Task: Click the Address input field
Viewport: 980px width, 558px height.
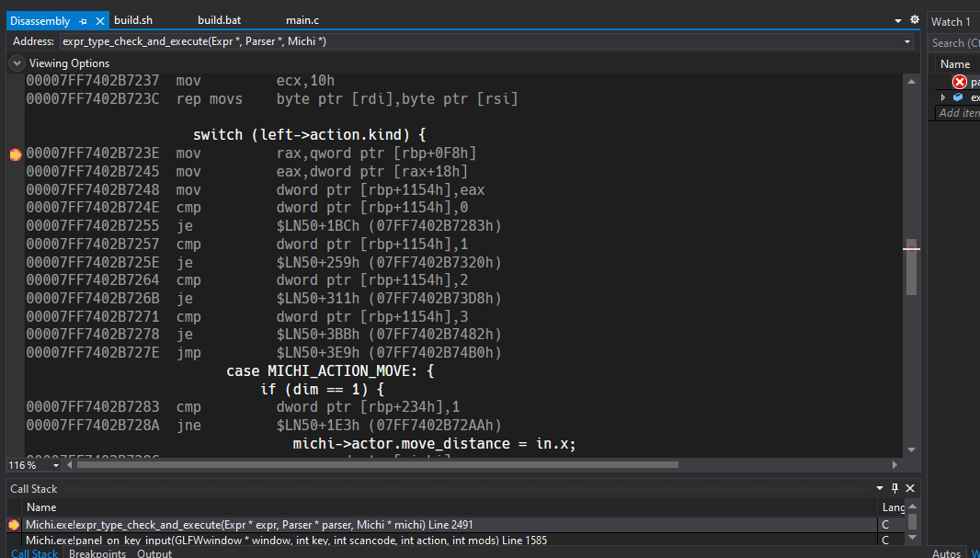Action: click(481, 42)
